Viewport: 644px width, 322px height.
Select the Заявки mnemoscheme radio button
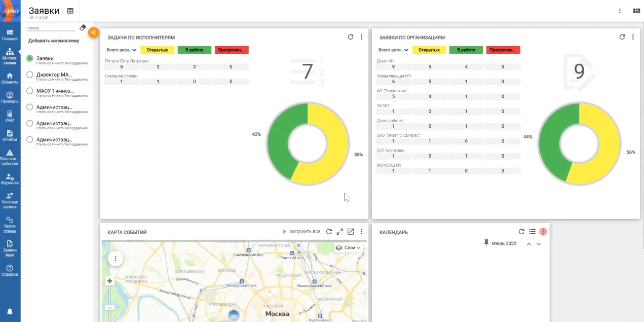[x=30, y=59]
